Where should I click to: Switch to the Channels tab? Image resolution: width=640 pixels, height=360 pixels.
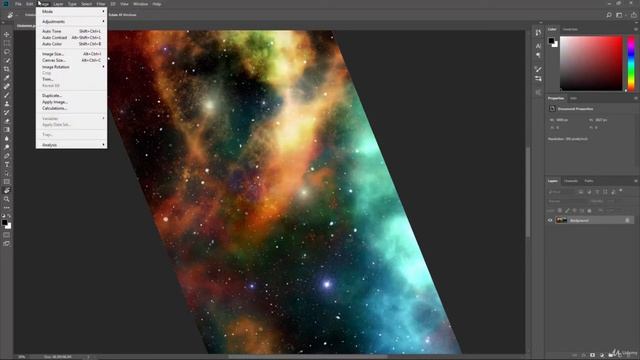click(571, 181)
